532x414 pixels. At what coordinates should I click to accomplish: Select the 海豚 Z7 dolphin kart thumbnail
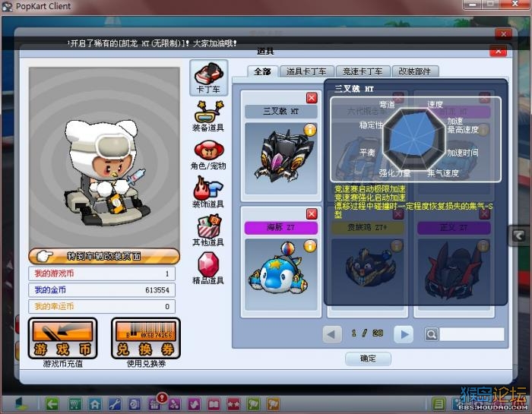click(x=281, y=275)
